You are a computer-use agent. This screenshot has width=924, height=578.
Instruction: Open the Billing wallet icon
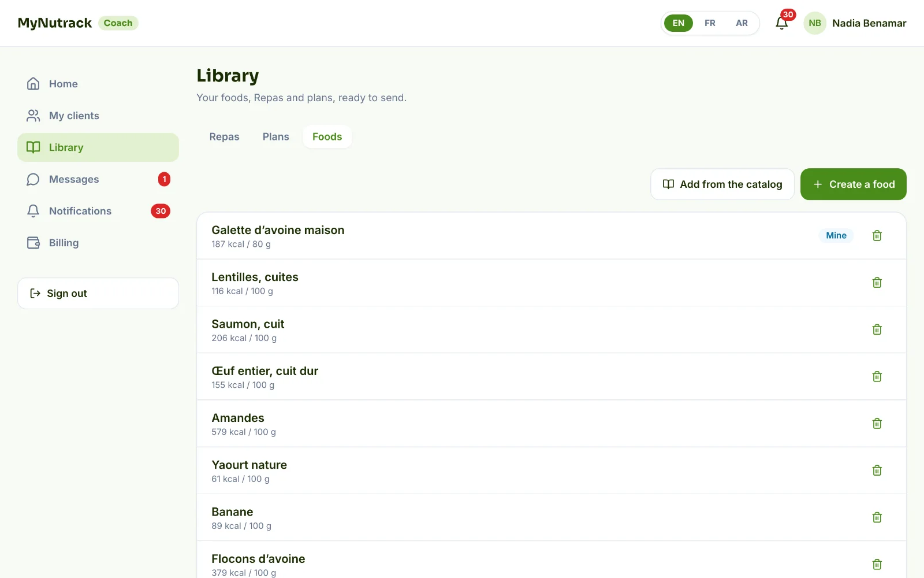pyautogui.click(x=33, y=243)
